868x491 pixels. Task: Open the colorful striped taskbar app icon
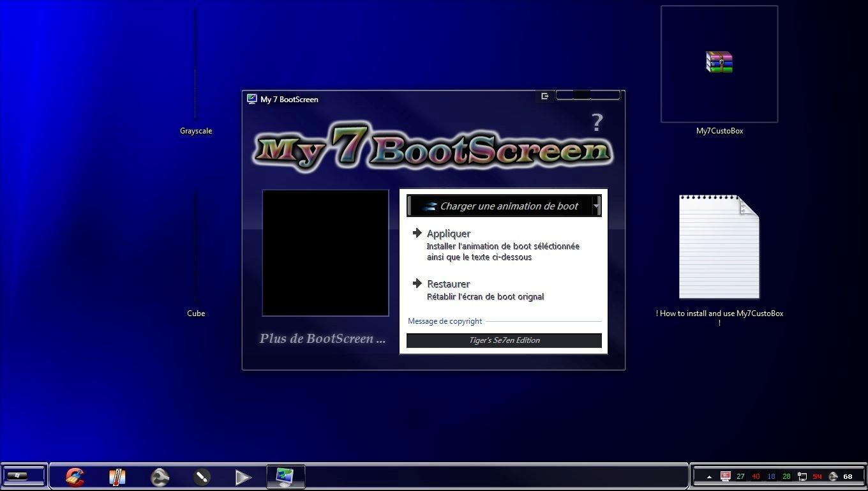(x=117, y=477)
